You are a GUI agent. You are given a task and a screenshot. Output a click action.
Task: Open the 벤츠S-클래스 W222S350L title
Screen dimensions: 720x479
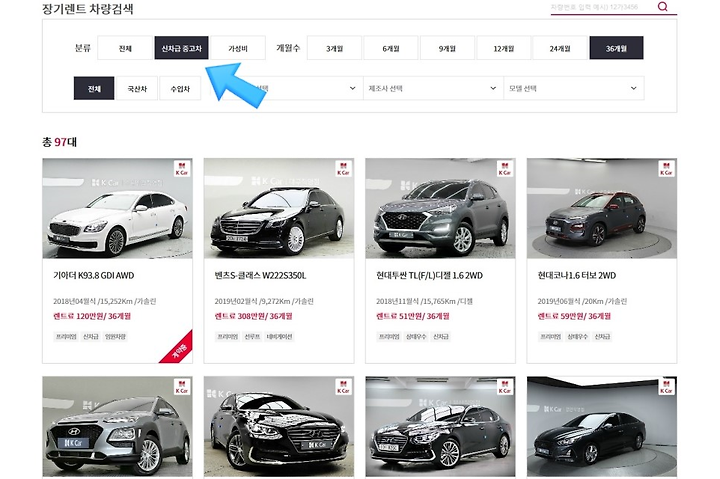point(260,276)
